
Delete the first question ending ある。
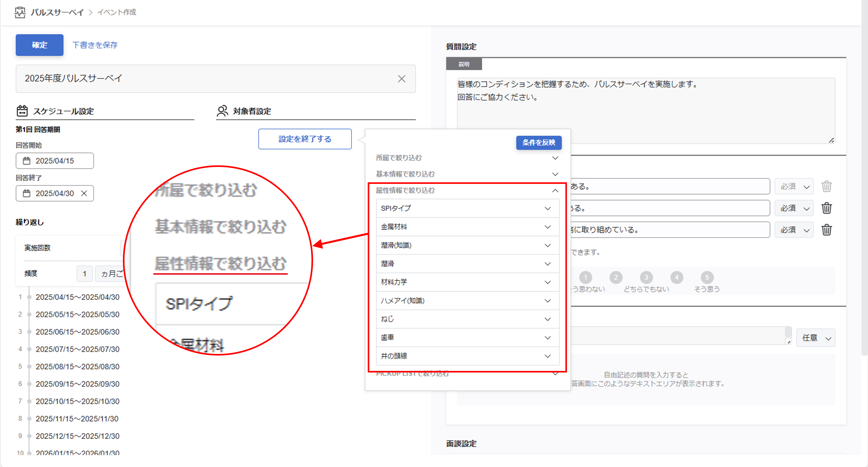point(827,186)
